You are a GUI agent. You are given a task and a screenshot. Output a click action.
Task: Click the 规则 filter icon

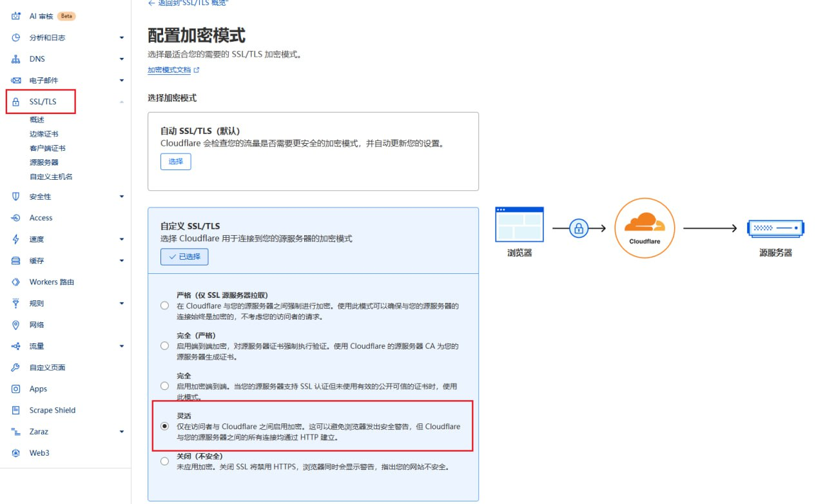tap(16, 303)
